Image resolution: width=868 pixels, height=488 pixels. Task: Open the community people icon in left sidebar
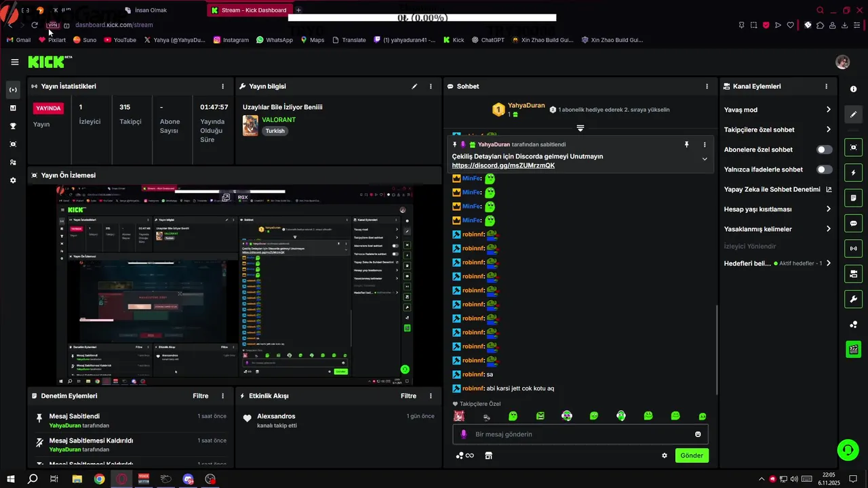(13, 162)
